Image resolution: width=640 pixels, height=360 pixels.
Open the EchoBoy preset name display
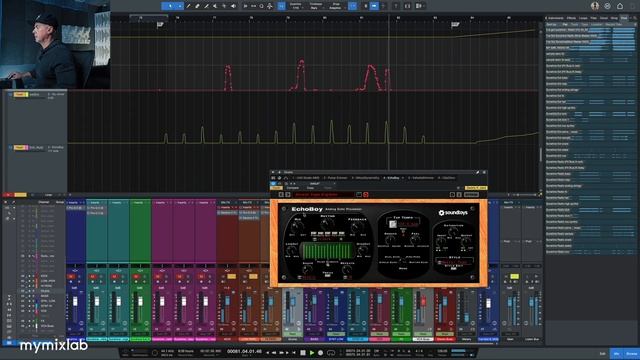(x=323, y=195)
